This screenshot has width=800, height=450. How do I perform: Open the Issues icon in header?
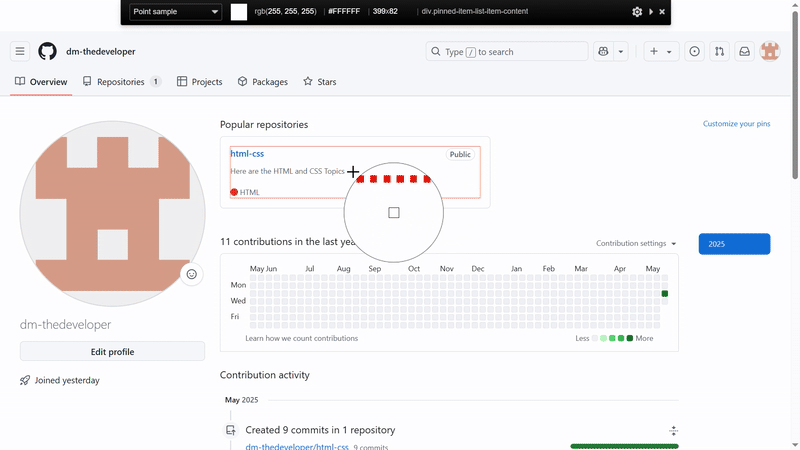pos(694,52)
